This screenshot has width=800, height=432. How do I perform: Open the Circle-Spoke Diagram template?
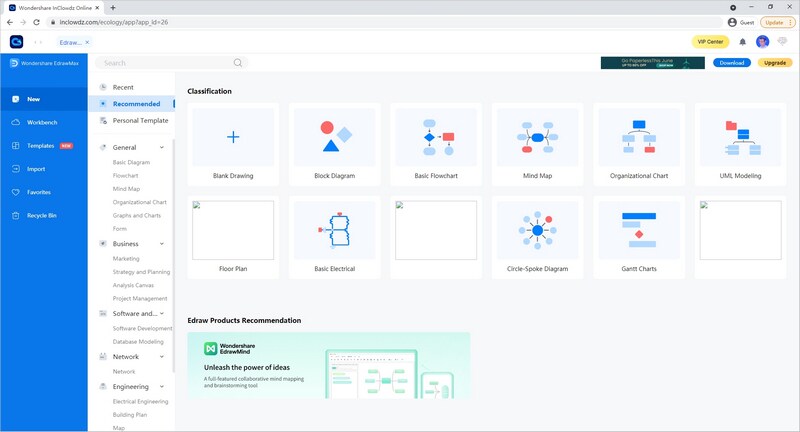[x=537, y=237]
